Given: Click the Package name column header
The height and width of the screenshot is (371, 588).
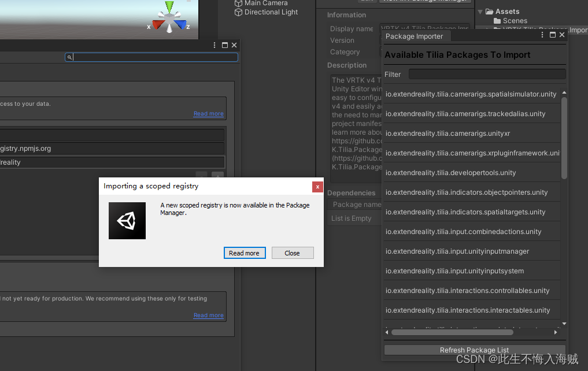Looking at the screenshot, I should [357, 205].
